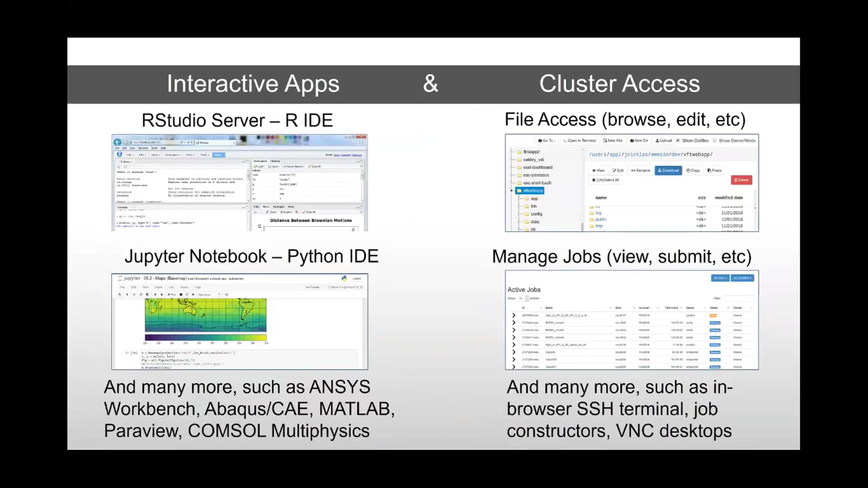The width and height of the screenshot is (868, 488).
Task: Open in Terminal from the file browser toolbar
Action: (579, 140)
